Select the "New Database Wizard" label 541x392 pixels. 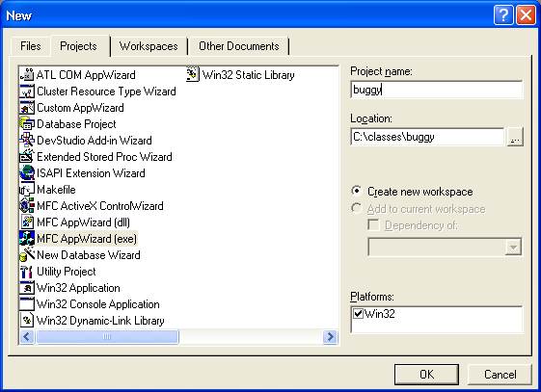(89, 255)
